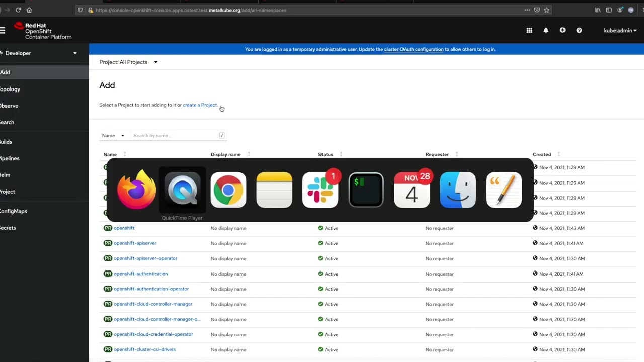The width and height of the screenshot is (644, 362).
Task: Open the openshift-apiserver-operator project
Action: [x=145, y=258]
